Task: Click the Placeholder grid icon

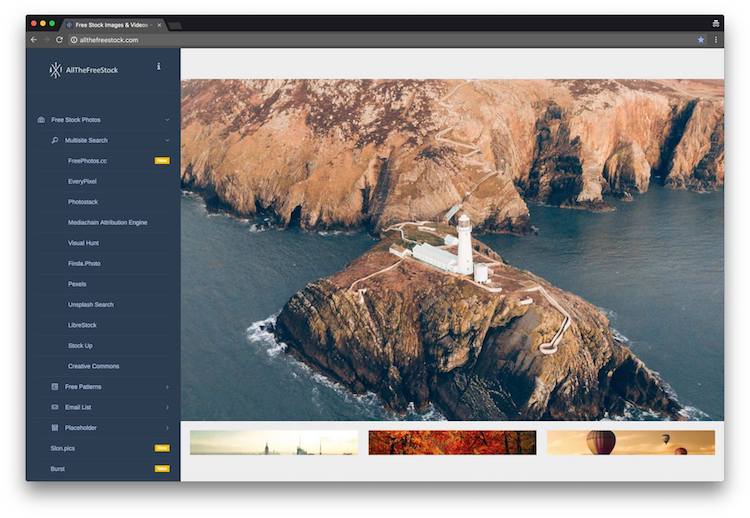Action: (x=55, y=428)
